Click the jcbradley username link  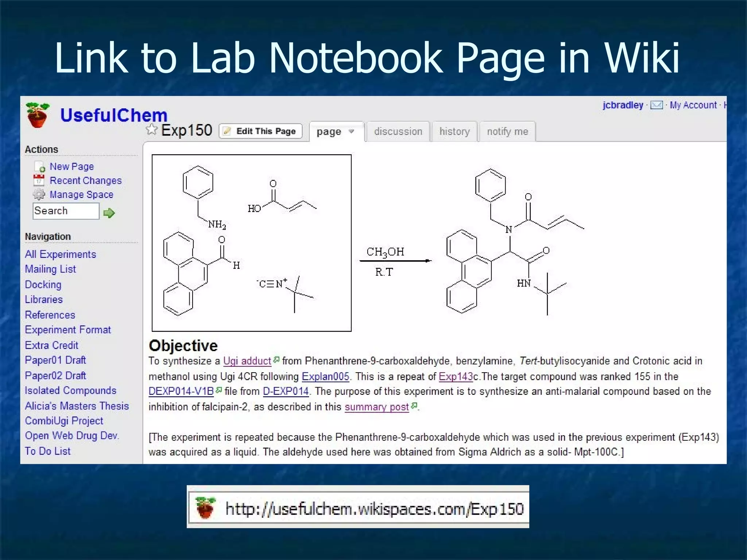(623, 105)
